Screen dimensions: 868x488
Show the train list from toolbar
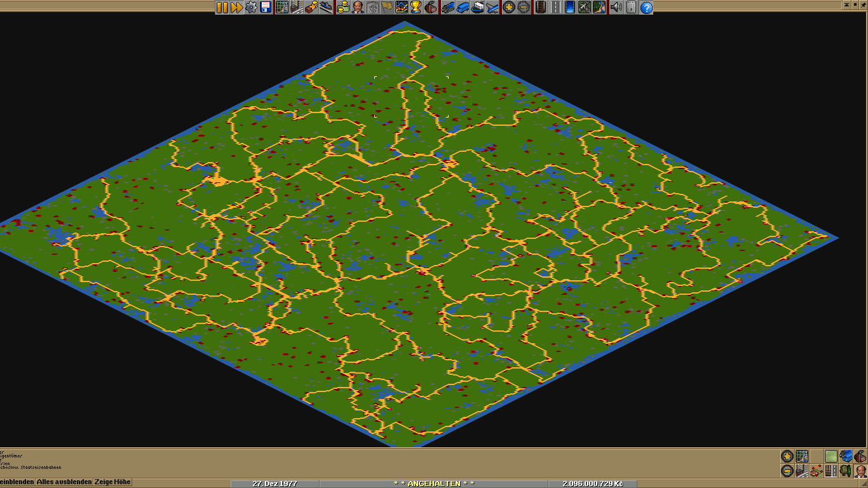[x=447, y=7]
